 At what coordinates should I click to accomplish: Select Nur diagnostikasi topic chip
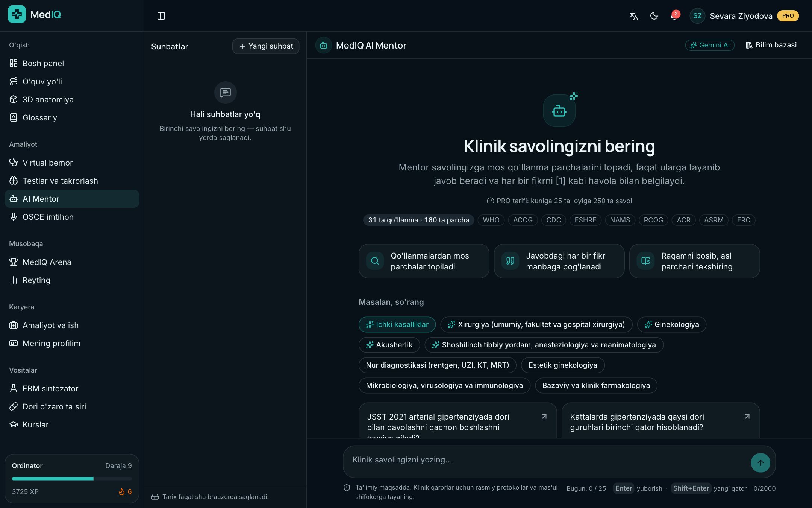click(437, 365)
